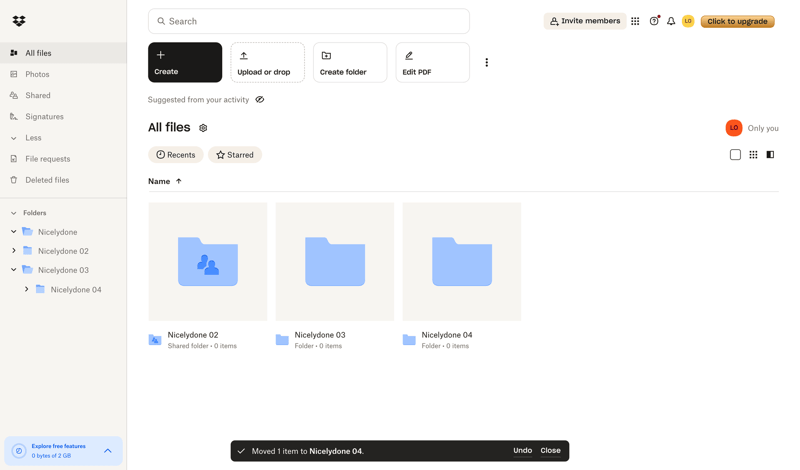
Task: Collapse the Nicelydone folder in the tree
Action: pos(14,232)
